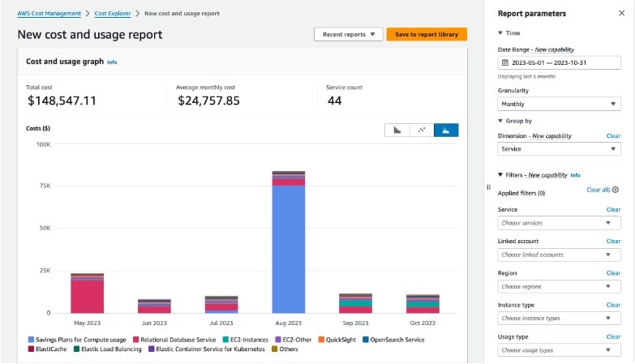The height and width of the screenshot is (364, 635).
Task: Open the Choose linked accounts dropdown
Action: [559, 255]
